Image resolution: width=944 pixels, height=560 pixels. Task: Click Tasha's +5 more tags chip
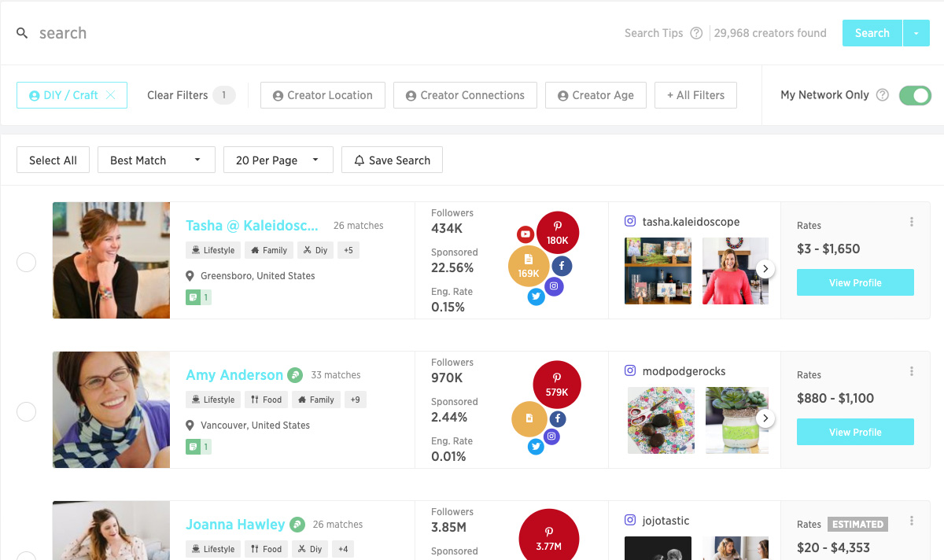click(348, 250)
